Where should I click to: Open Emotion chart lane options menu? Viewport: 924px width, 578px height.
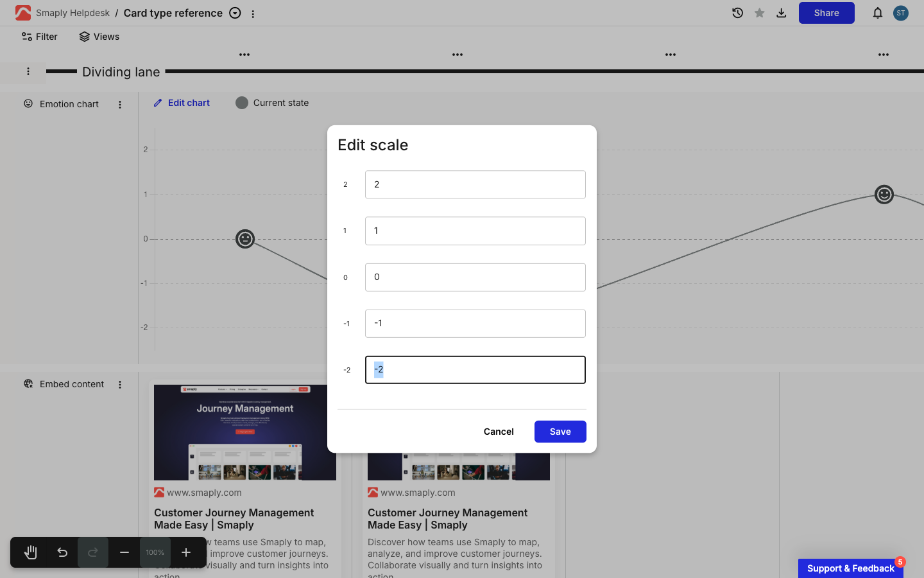[120, 105]
